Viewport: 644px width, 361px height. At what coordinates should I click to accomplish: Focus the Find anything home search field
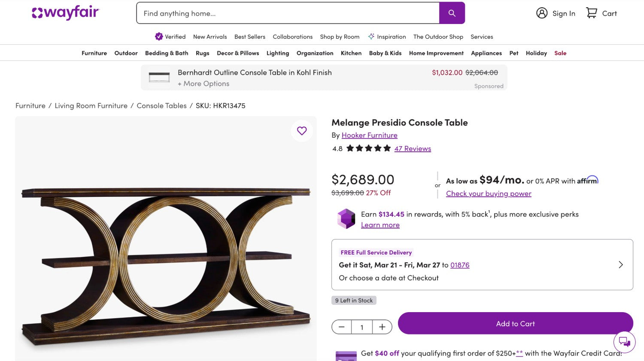coord(288,13)
